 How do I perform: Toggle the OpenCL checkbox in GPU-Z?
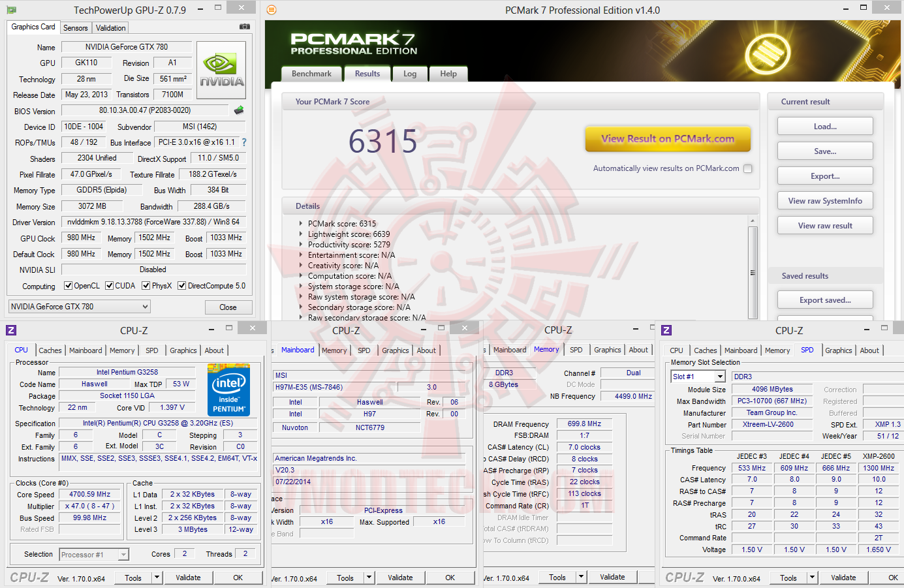[68, 286]
